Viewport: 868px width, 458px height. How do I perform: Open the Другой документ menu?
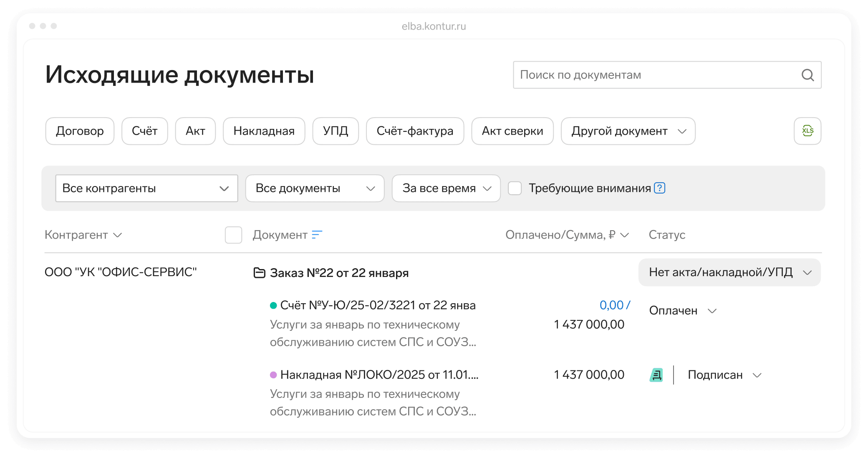[628, 131]
